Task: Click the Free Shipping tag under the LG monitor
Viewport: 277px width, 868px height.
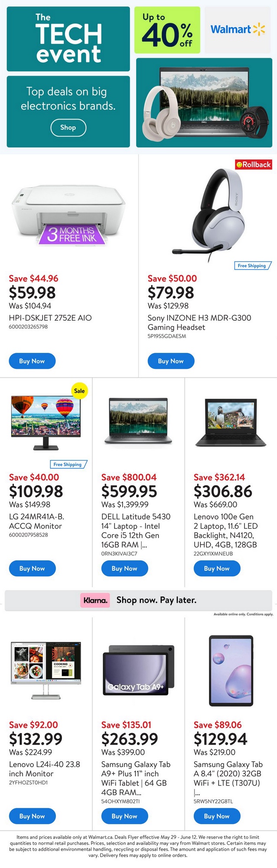Action: coord(68,464)
